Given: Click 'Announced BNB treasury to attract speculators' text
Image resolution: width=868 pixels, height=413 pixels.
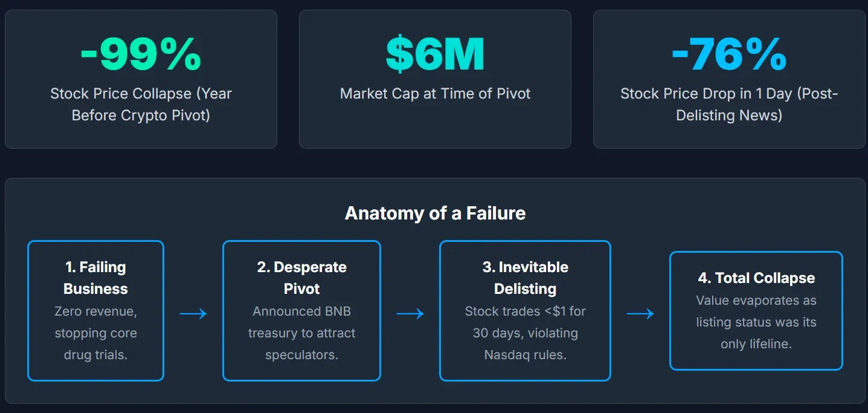Looking at the screenshot, I should [x=301, y=333].
